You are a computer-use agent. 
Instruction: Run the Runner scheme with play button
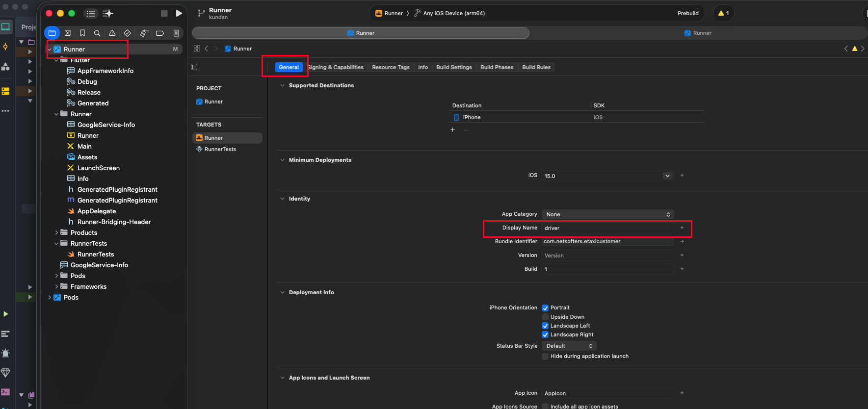tap(179, 13)
